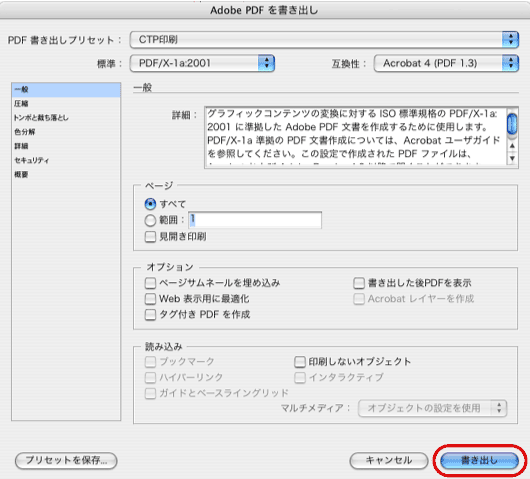Toggle the インタラクティブ checkbox

coord(300,377)
